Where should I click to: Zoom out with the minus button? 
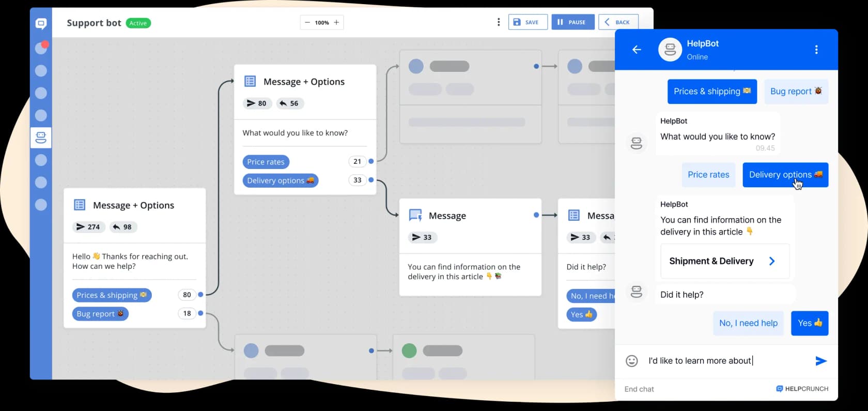[x=307, y=22]
